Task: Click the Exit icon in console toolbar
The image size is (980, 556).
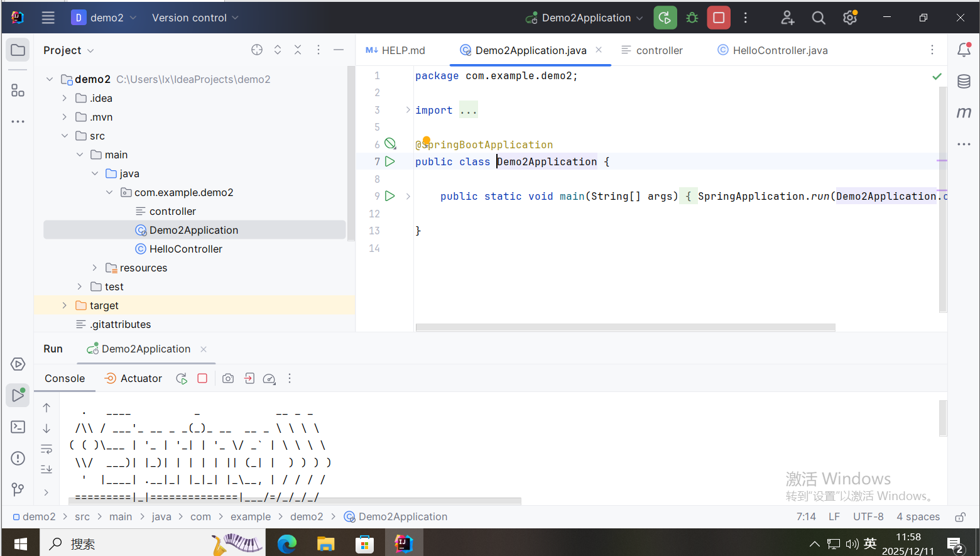Action: (249, 378)
